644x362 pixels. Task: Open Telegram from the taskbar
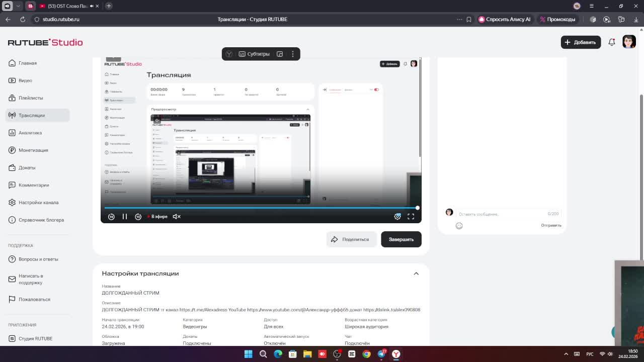381,354
